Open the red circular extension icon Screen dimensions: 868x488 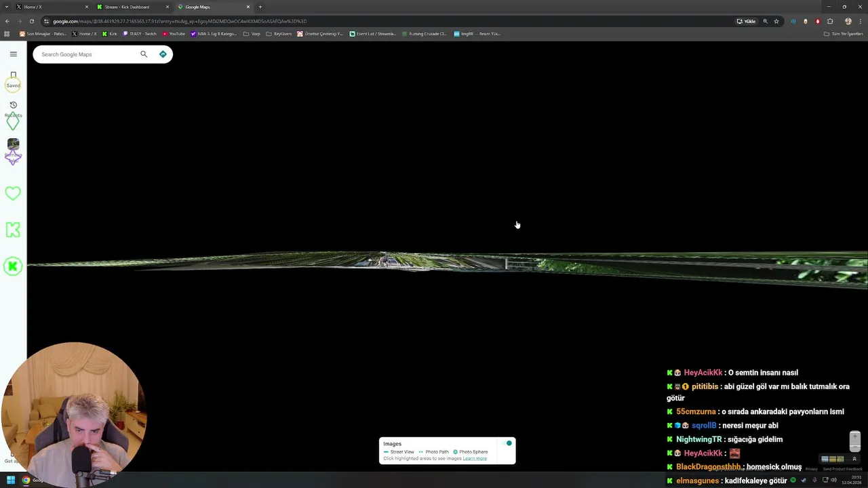[818, 21]
